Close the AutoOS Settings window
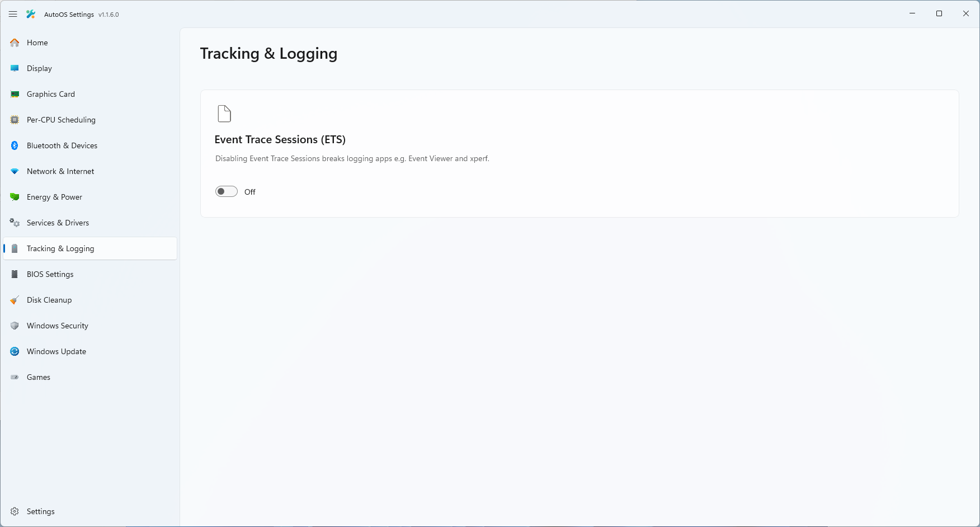Viewport: 980px width, 527px height. [966, 13]
